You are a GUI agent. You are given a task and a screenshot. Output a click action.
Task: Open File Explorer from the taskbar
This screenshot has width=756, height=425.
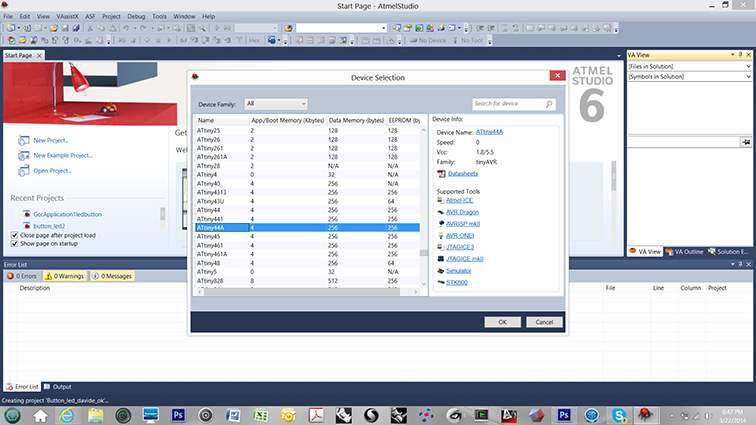pyautogui.click(x=95, y=415)
